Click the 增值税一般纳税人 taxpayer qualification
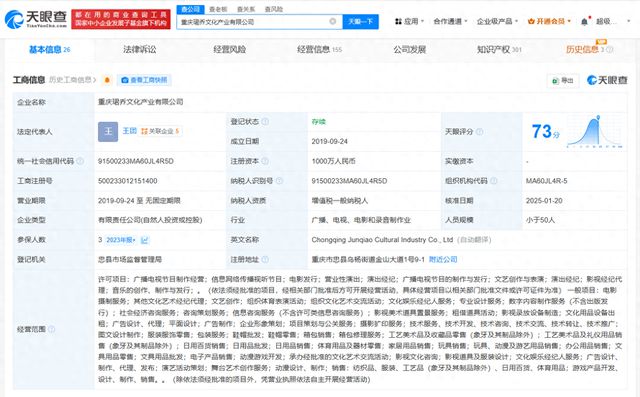The width and height of the screenshot is (640, 397). point(340,200)
